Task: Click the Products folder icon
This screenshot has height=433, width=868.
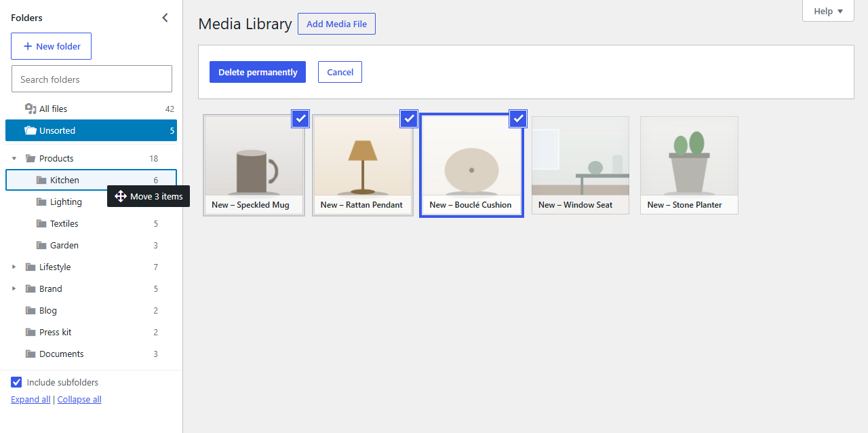Action: [31, 158]
